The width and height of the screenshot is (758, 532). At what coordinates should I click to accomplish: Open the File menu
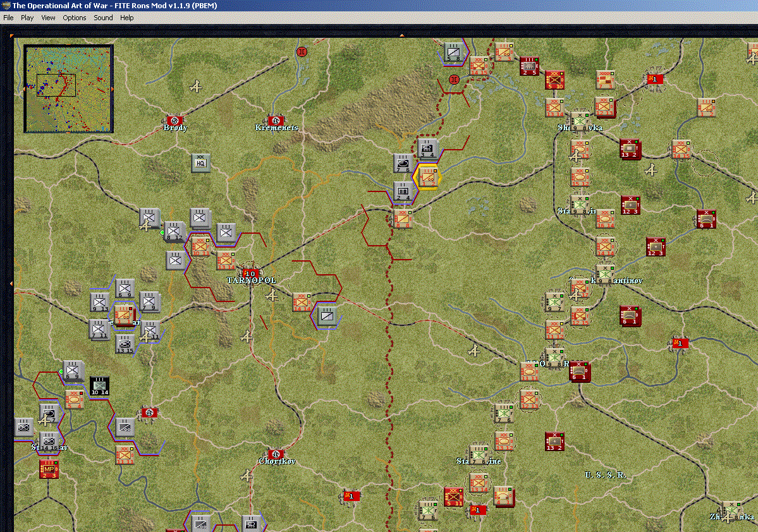pyautogui.click(x=8, y=18)
